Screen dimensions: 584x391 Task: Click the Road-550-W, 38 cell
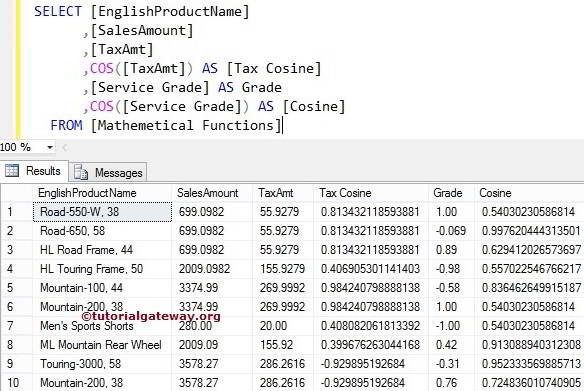(x=102, y=212)
